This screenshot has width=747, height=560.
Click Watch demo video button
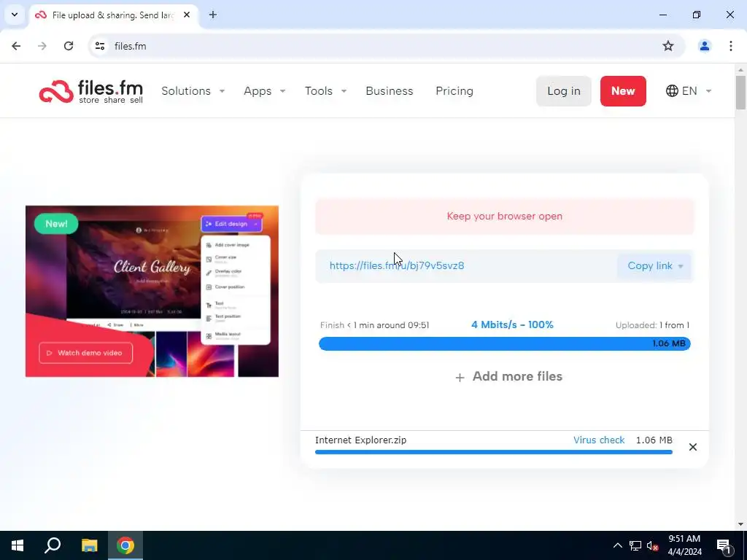point(86,353)
